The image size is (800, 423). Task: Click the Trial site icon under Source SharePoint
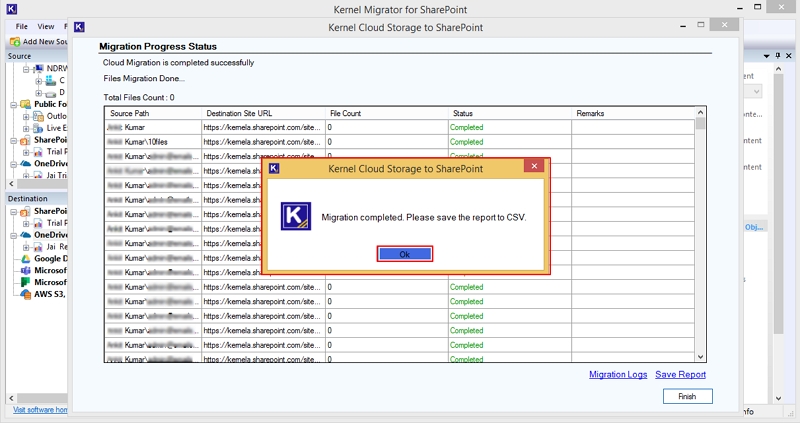38,152
